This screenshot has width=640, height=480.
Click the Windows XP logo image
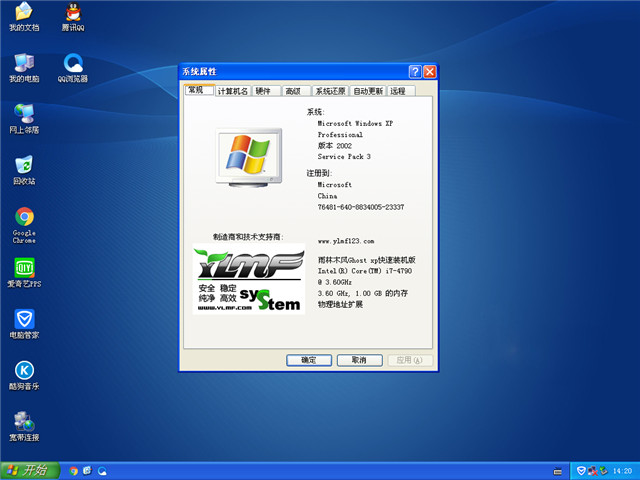click(x=249, y=158)
